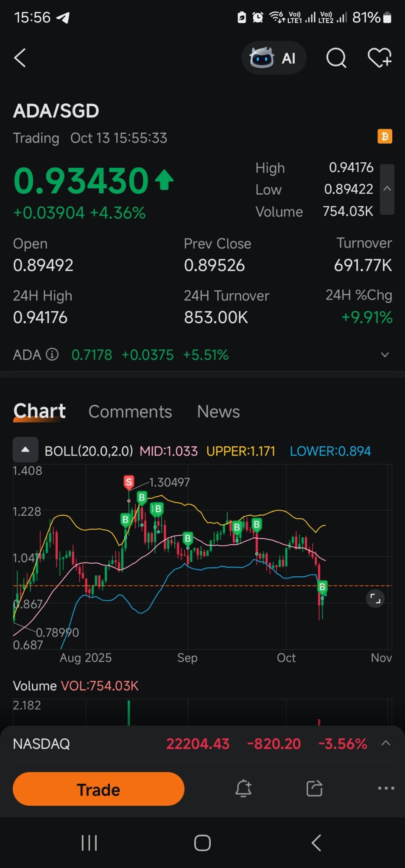The height and width of the screenshot is (868, 405).
Task: Switch to the News tab
Action: [x=218, y=412]
